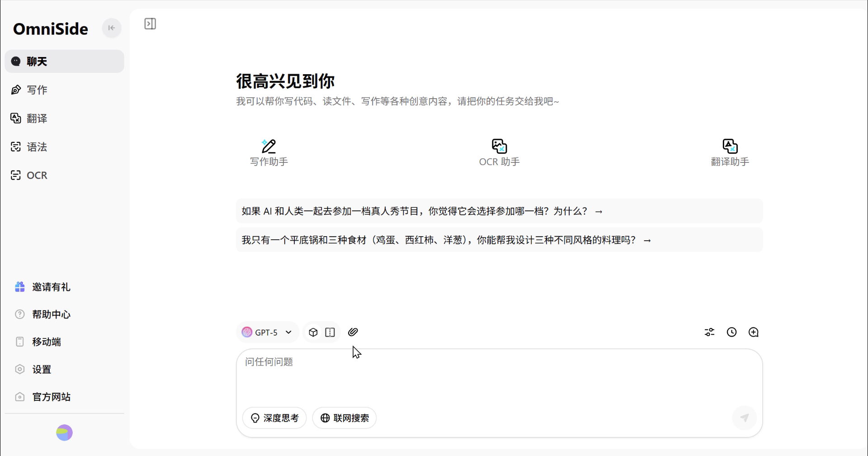The height and width of the screenshot is (456, 868).
Task: Open the chat settings sliders icon
Action: [x=709, y=332]
